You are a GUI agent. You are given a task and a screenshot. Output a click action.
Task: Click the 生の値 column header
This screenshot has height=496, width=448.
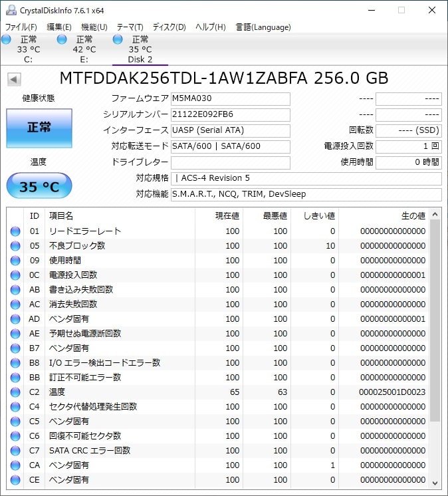pos(384,215)
